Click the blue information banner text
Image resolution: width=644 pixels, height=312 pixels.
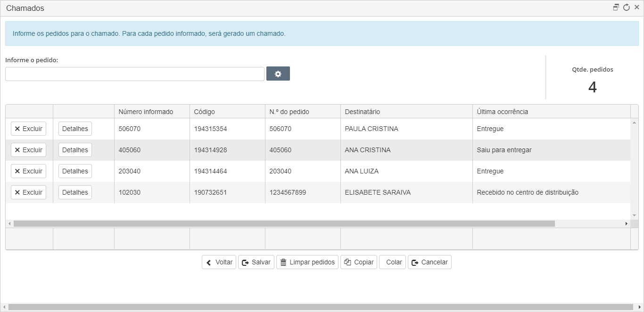149,34
